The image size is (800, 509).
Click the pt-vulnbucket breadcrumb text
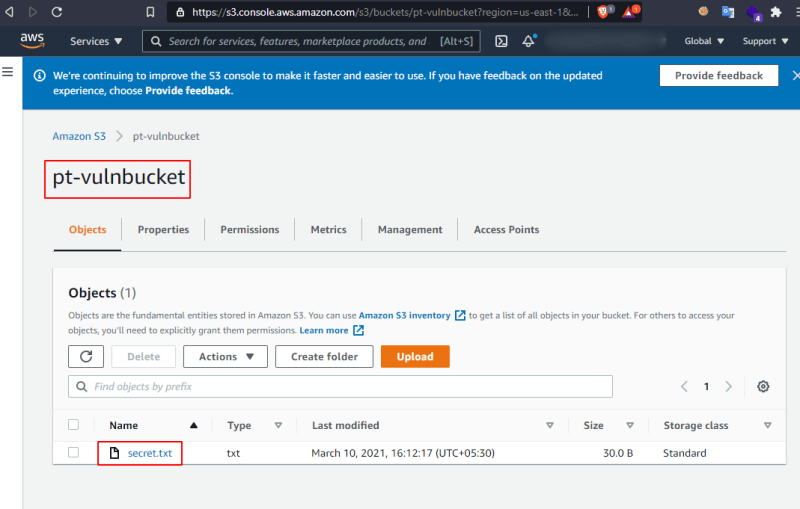[x=166, y=136]
